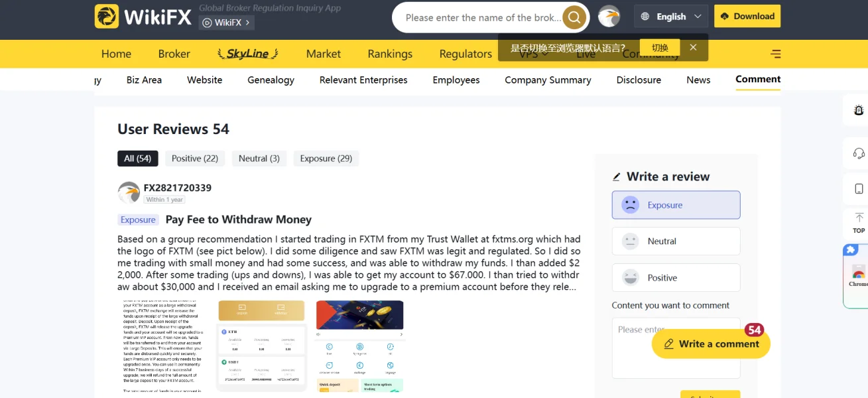Switch to the Genealogy tab
Screen dimensions: 868x398
pyautogui.click(x=271, y=80)
